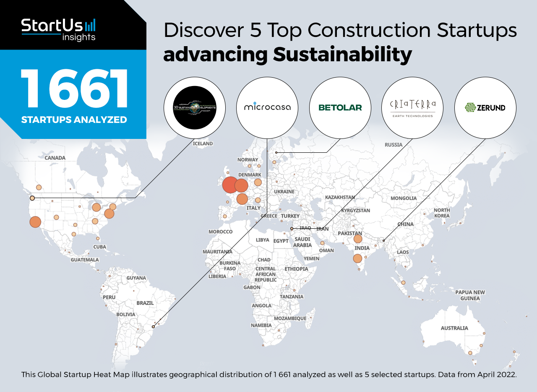Click the NORTH KOREA country label

442,213
